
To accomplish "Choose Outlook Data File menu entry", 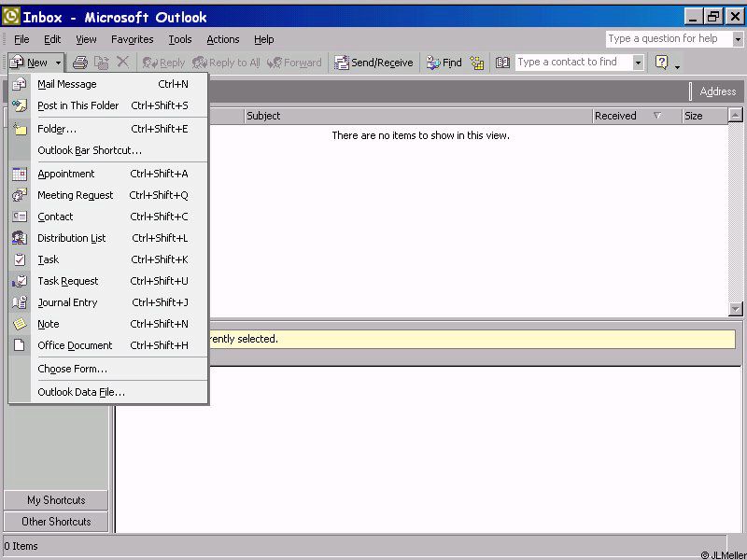I will 80,392.
